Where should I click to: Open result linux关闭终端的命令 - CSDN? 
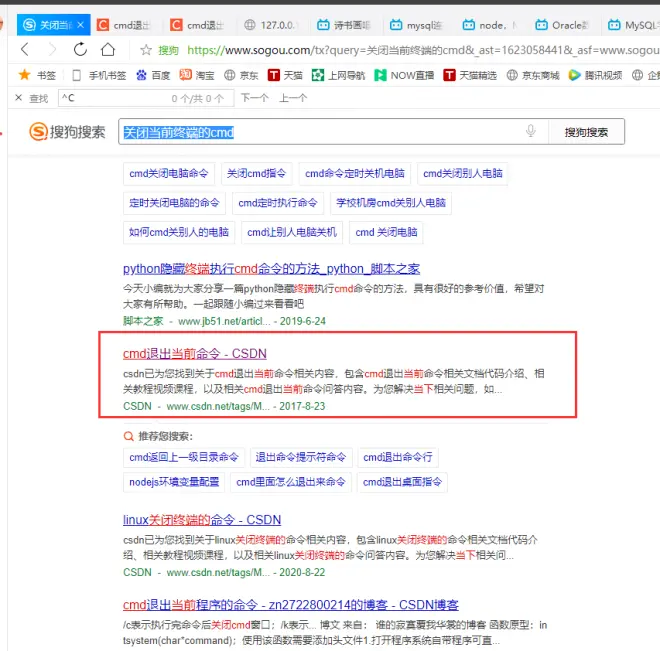(202, 520)
